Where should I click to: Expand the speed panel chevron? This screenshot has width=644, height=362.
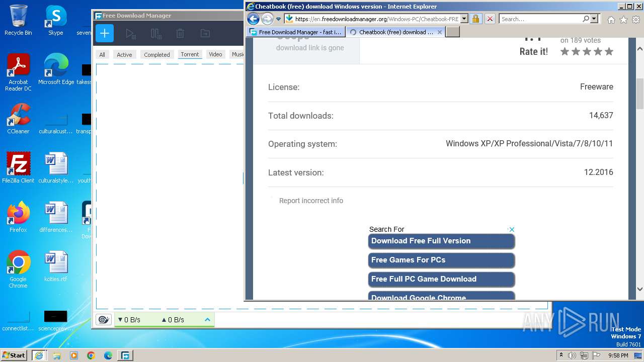[x=207, y=319]
